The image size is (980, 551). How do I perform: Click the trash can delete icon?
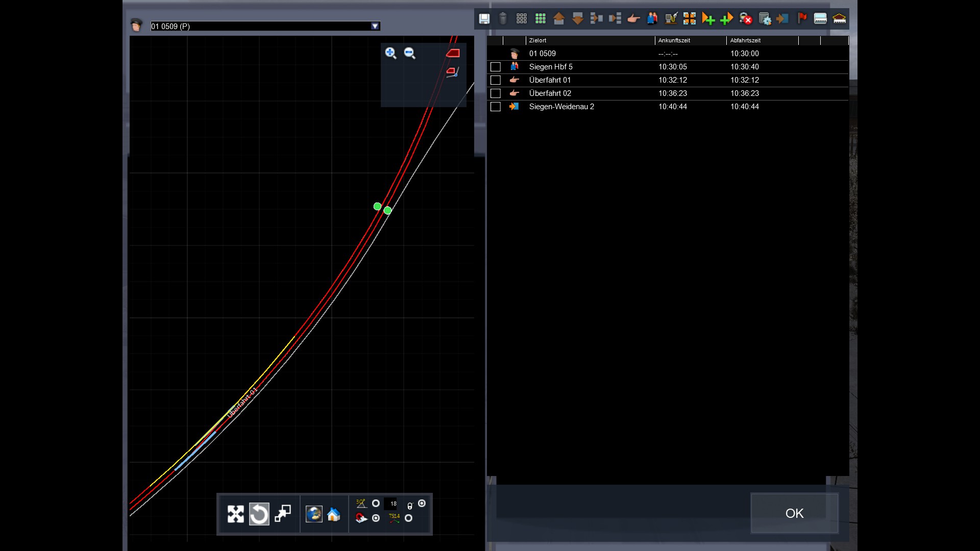(x=503, y=19)
